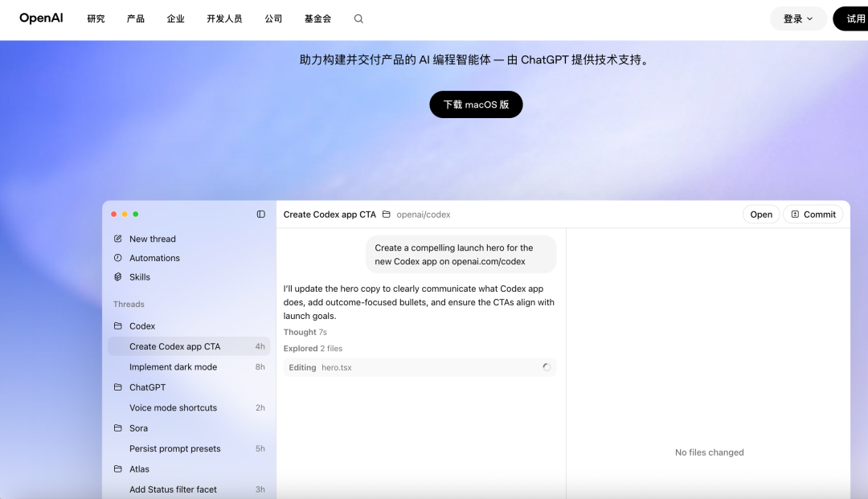
Task: Expand the Thought 7s entry
Action: point(305,332)
